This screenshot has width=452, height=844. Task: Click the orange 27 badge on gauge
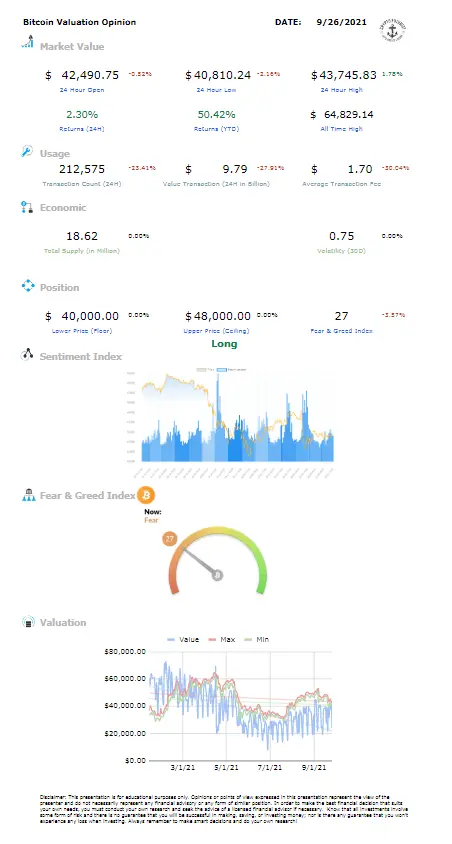tap(170, 539)
